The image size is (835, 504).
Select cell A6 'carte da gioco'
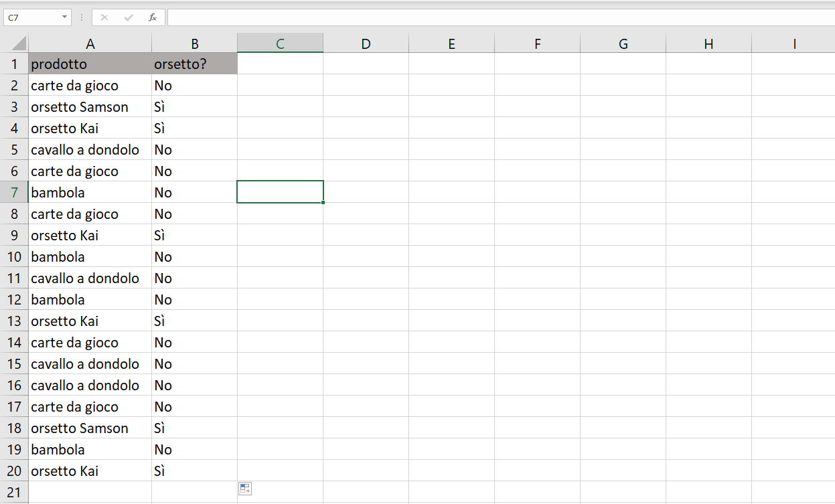[x=90, y=171]
